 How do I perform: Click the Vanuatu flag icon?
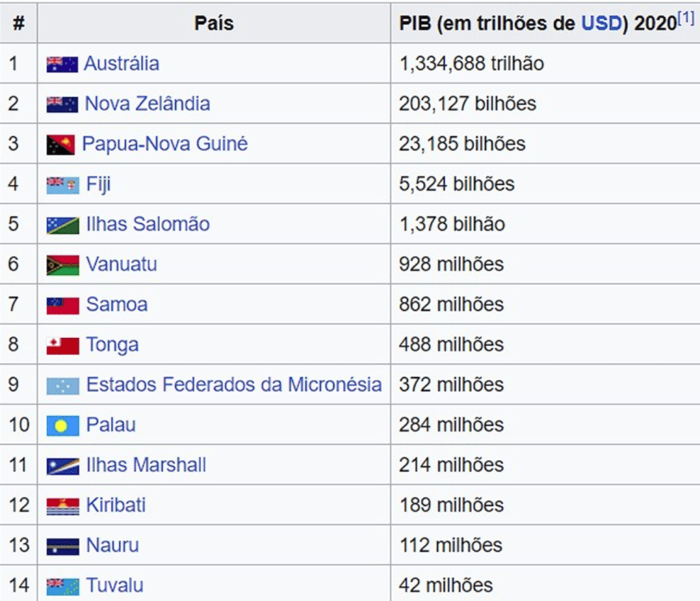click(x=62, y=265)
